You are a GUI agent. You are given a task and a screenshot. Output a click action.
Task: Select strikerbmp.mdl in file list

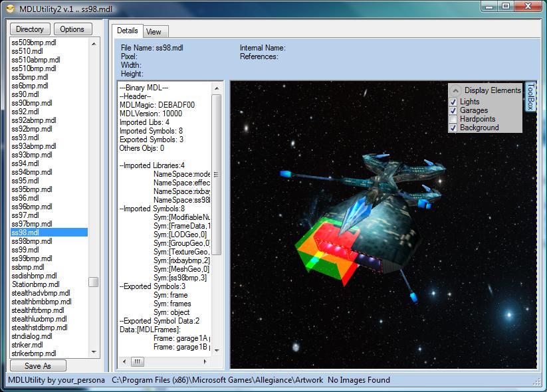coord(34,353)
